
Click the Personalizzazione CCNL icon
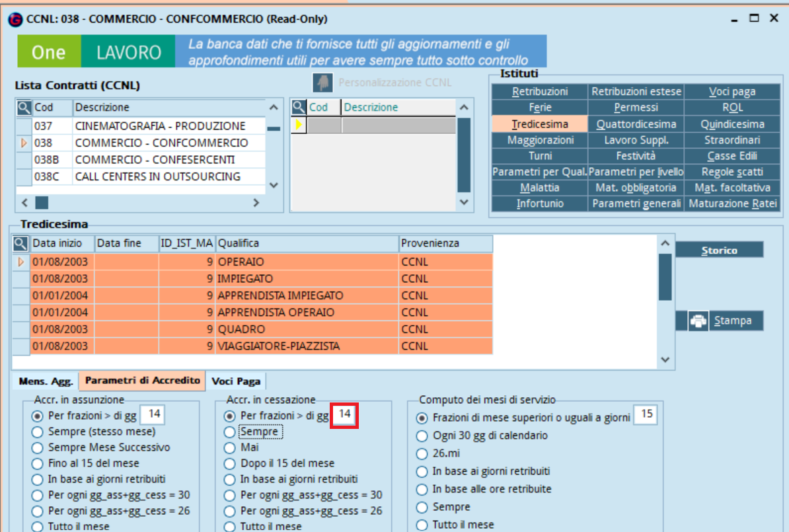tap(322, 83)
